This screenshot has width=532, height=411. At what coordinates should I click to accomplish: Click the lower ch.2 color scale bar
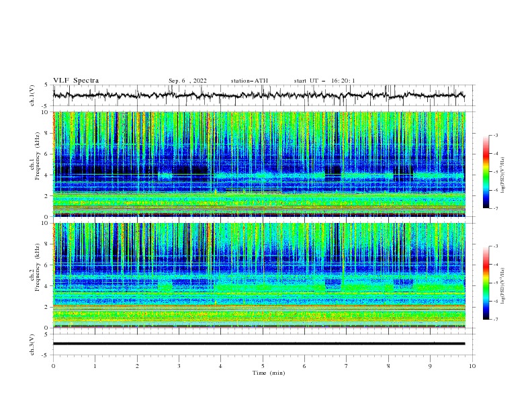click(486, 283)
